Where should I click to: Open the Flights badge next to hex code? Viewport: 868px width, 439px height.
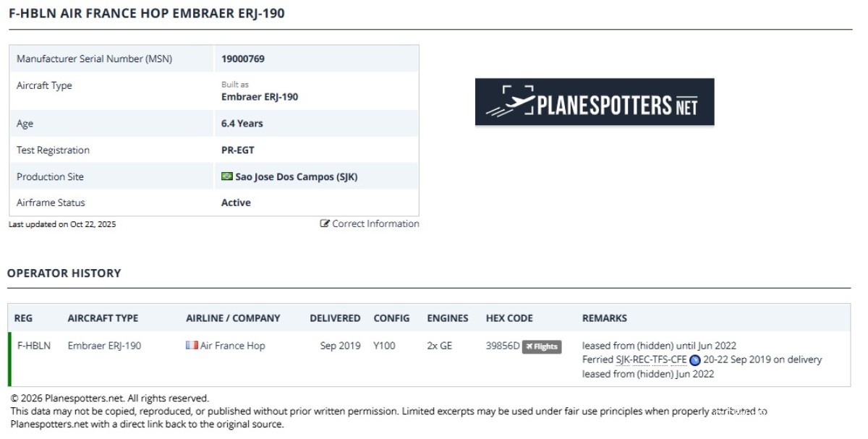pos(542,346)
